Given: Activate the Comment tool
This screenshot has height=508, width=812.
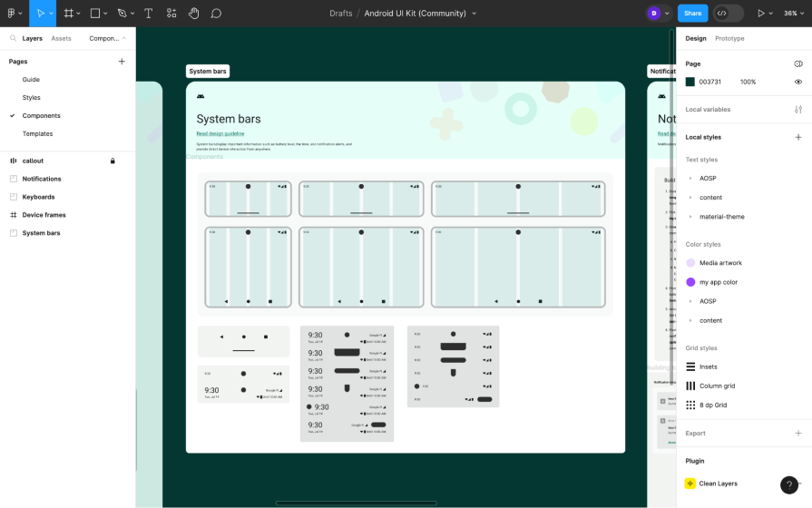Looking at the screenshot, I should click(216, 13).
